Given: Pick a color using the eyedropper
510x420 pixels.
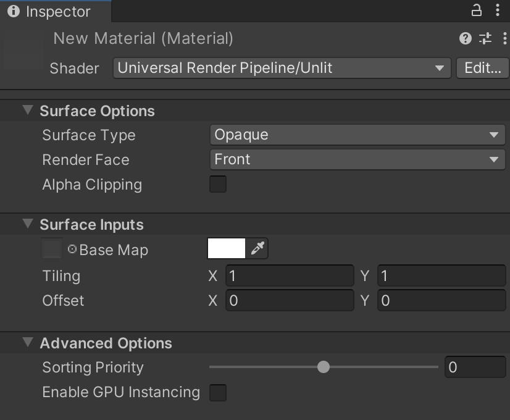Looking at the screenshot, I should (259, 248).
